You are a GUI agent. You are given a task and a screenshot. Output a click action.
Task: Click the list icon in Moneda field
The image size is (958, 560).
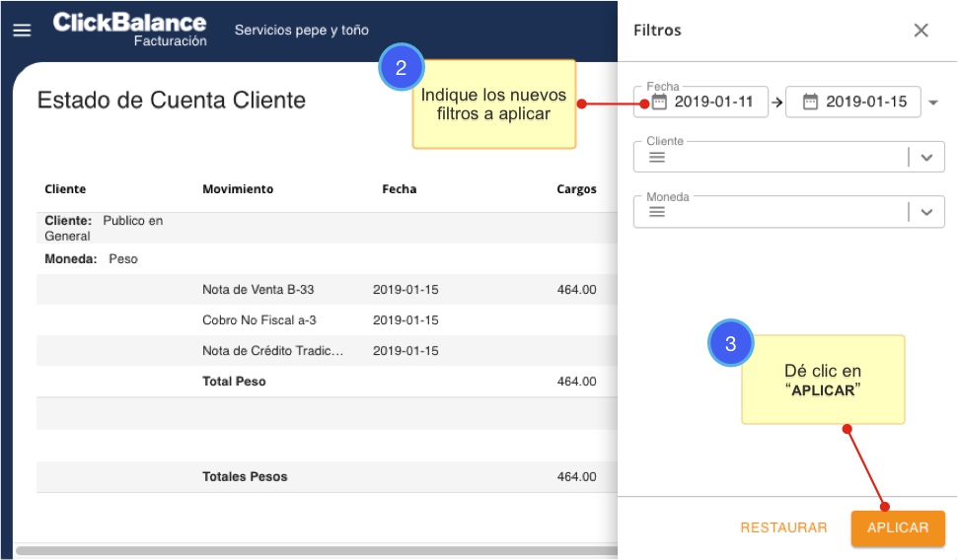656,212
